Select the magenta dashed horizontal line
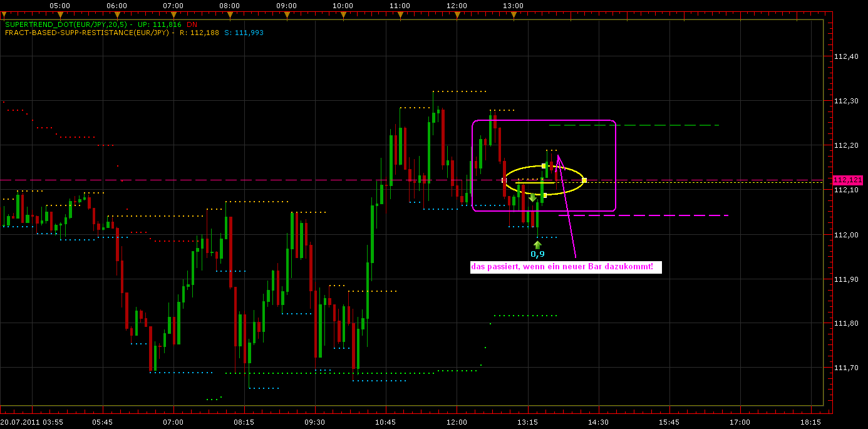The image size is (868, 429). (643, 215)
